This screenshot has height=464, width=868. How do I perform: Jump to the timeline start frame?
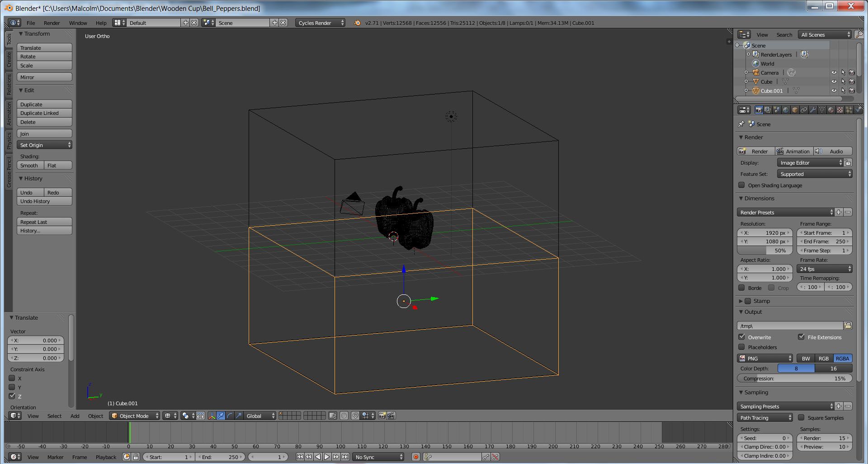pos(300,457)
